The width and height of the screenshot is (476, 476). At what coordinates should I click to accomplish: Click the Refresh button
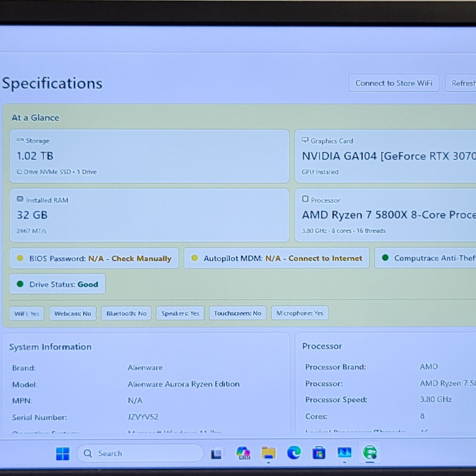click(x=461, y=83)
